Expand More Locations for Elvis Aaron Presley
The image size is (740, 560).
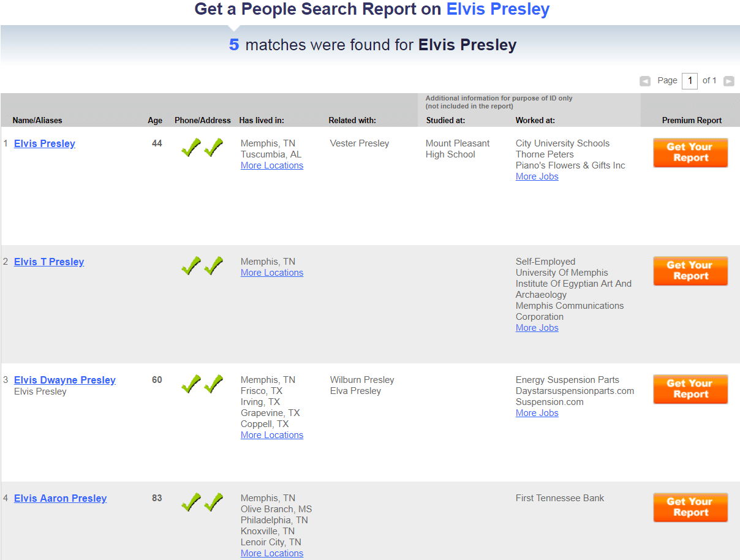pyautogui.click(x=271, y=553)
